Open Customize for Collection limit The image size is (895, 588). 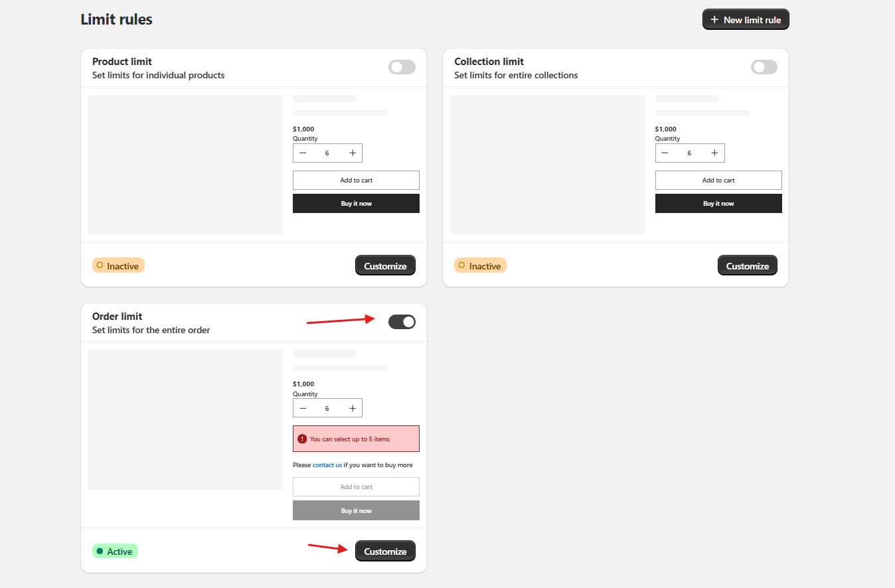coord(747,266)
